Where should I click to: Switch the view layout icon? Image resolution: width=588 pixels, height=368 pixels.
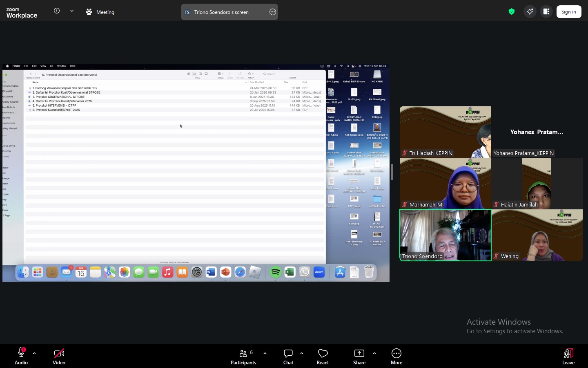546,11
